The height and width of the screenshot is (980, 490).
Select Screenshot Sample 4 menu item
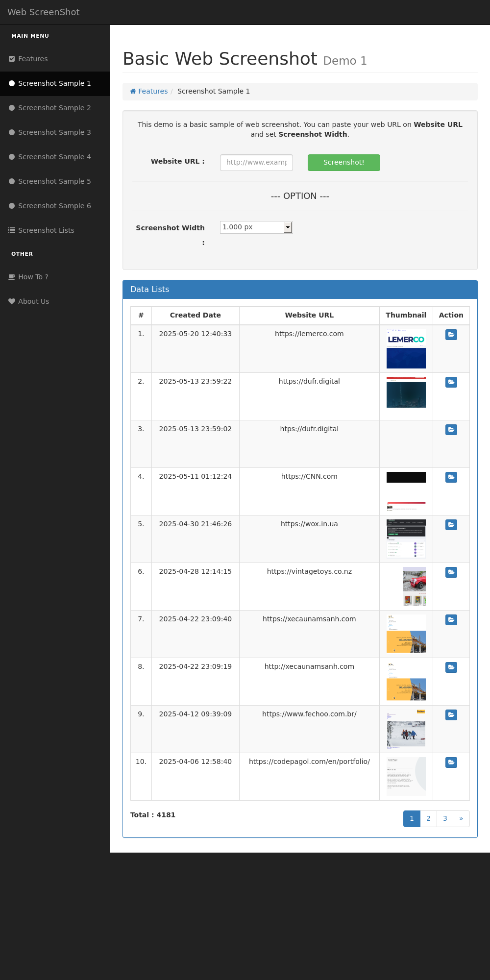[x=55, y=157]
